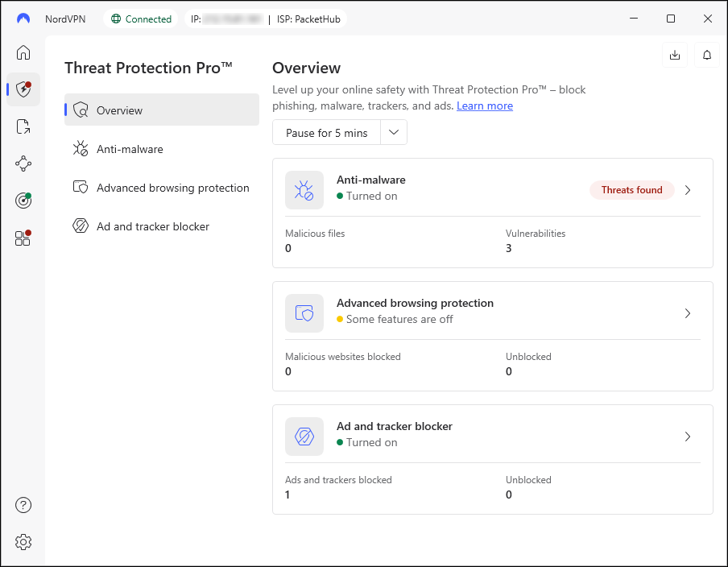Open the Home icon in sidebar
This screenshot has width=728, height=567.
coord(23,52)
